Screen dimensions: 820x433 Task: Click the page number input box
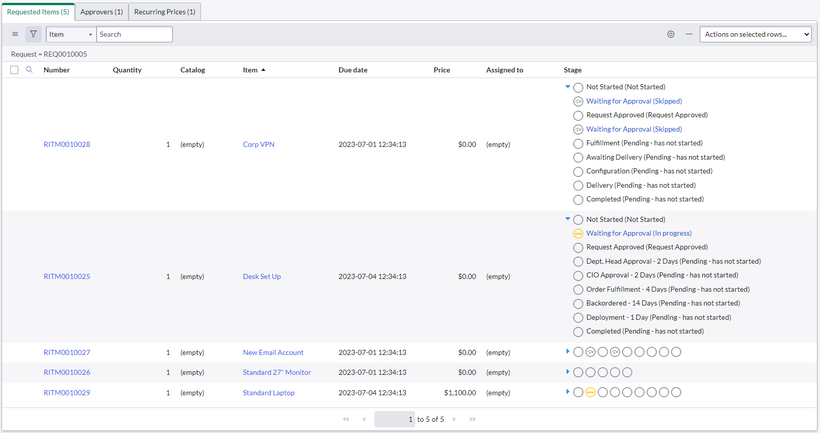click(394, 419)
